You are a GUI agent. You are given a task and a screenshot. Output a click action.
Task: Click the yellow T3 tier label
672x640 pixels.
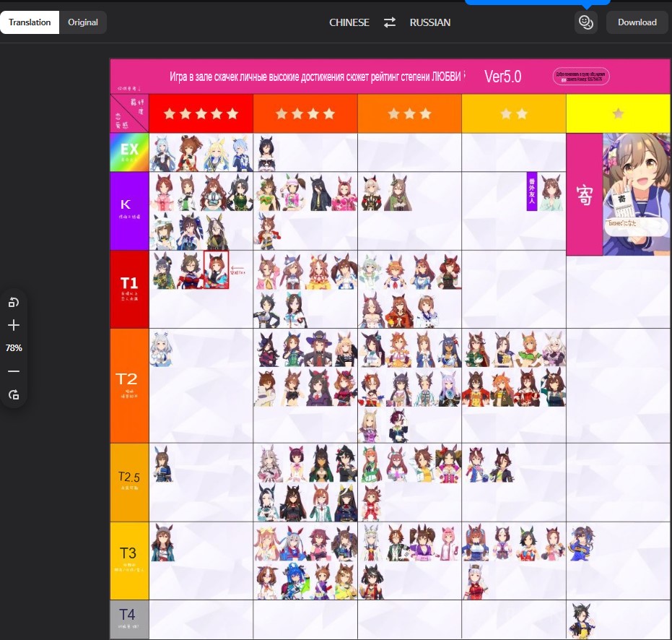[129, 561]
